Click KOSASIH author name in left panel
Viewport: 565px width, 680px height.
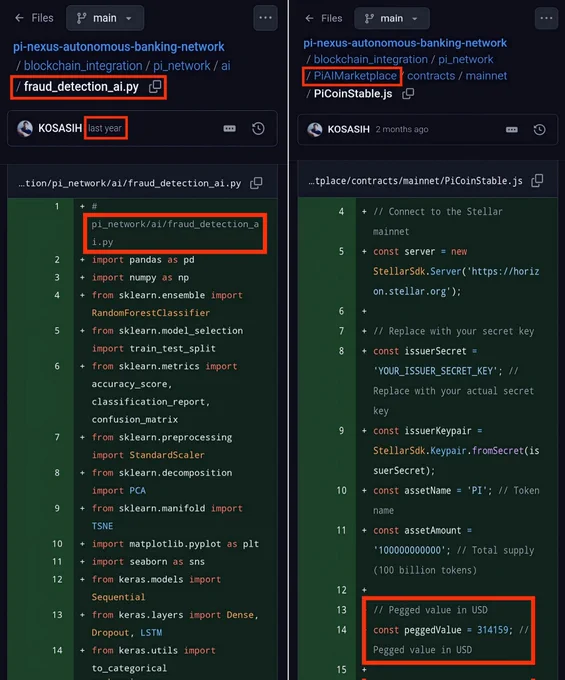tap(60, 128)
